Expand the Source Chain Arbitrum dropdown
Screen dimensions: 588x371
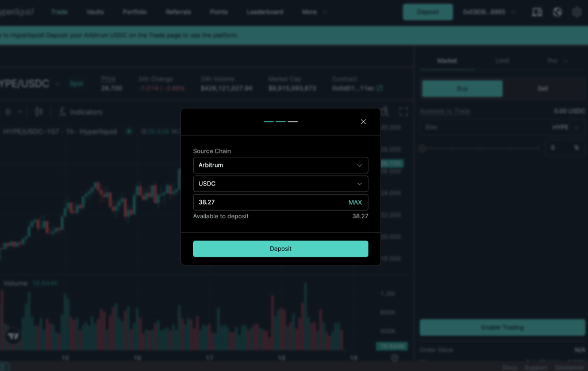[280, 165]
